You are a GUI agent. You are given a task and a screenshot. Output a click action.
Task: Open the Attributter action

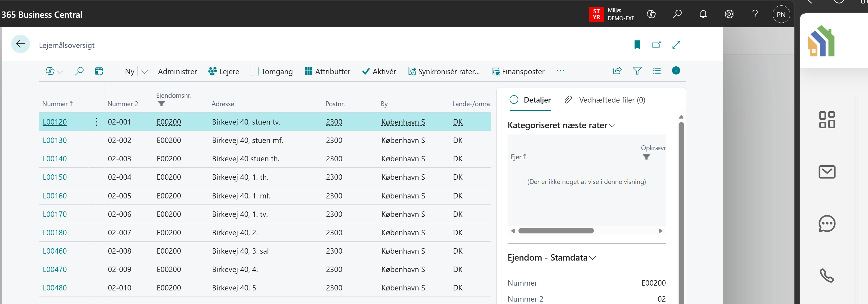pos(327,71)
